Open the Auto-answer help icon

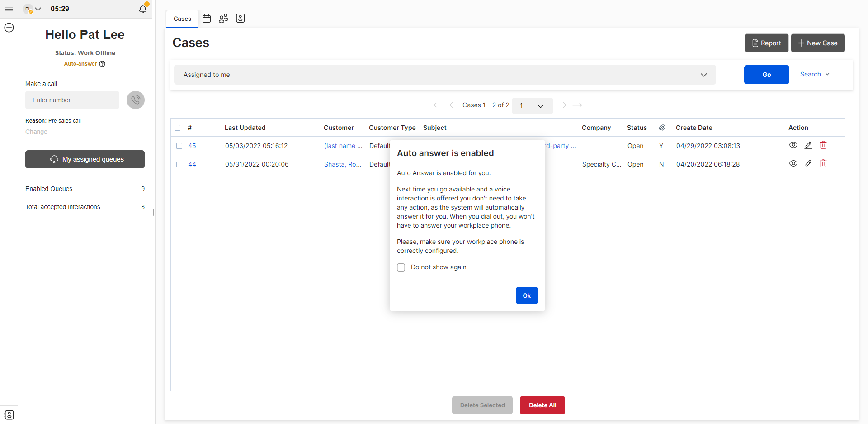102,64
